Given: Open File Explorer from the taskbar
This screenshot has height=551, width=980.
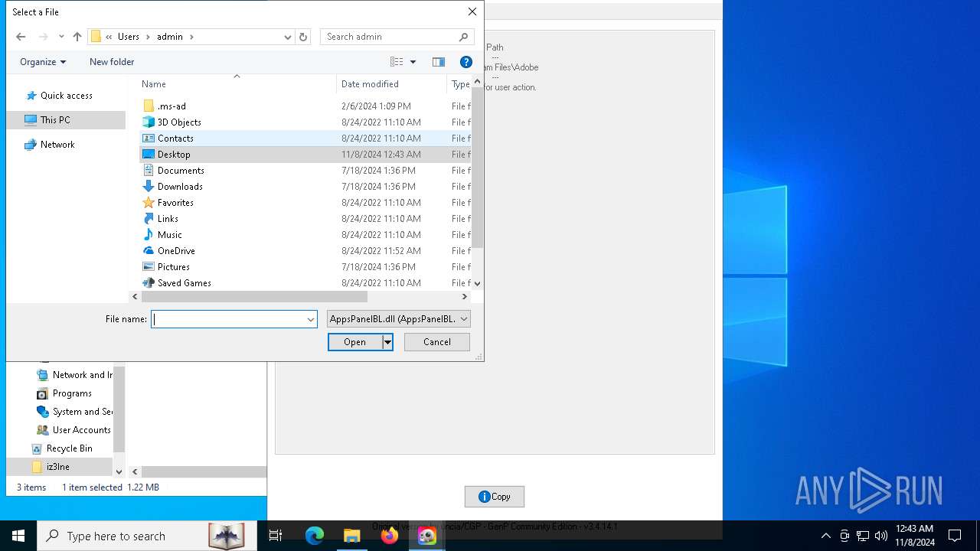Looking at the screenshot, I should coord(351,536).
